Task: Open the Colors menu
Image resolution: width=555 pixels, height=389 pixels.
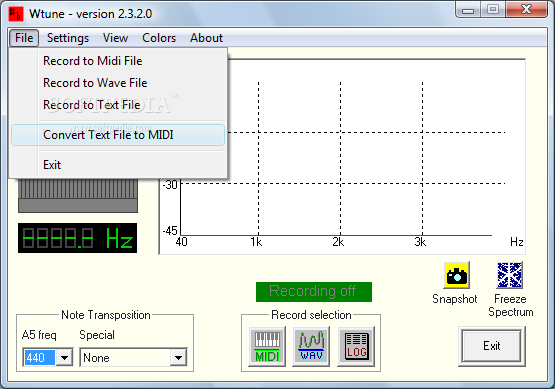Action: (x=159, y=38)
